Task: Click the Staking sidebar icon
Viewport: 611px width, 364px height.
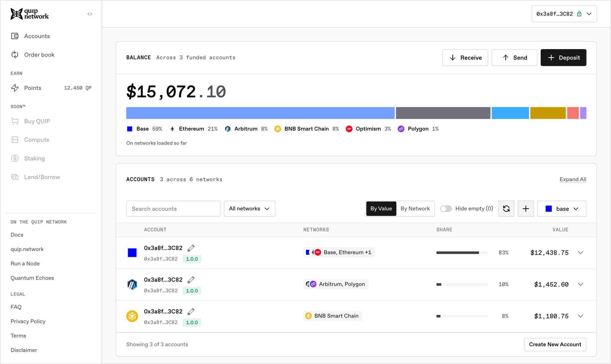Action: tap(15, 158)
